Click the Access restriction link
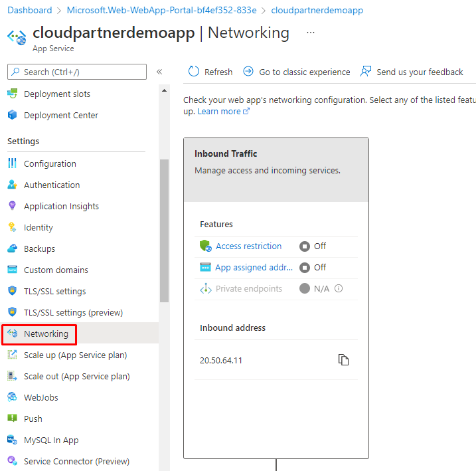Image resolution: width=476 pixels, height=471 pixels. pyautogui.click(x=248, y=246)
